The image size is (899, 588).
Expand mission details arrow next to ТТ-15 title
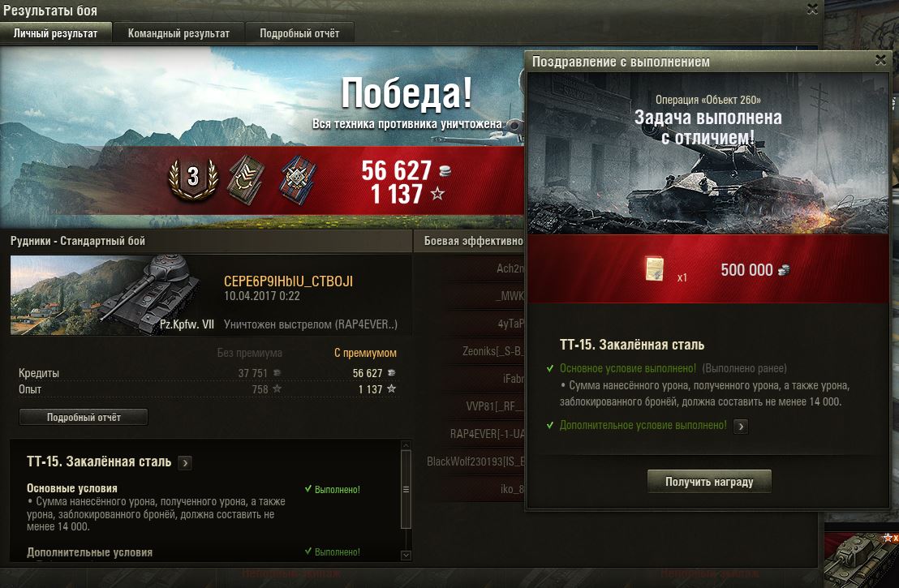(185, 462)
